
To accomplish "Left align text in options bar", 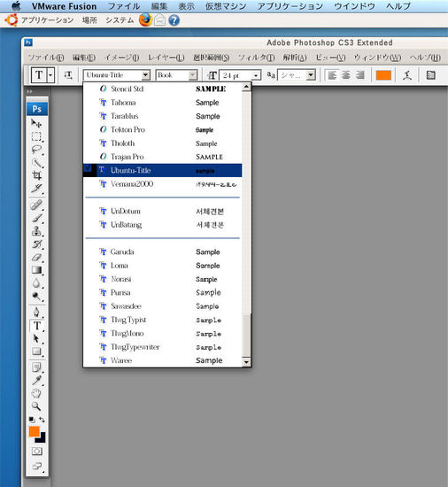I will (x=332, y=75).
